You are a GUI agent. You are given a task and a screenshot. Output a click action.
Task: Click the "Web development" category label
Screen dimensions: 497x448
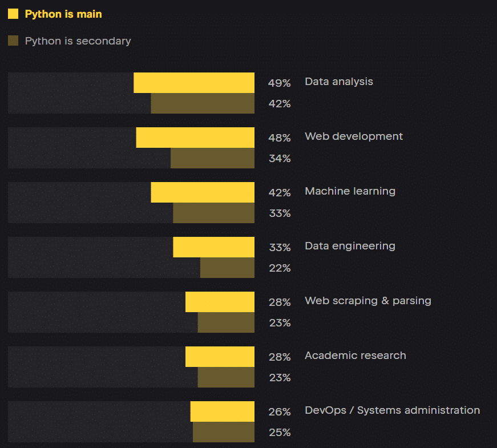tap(354, 136)
